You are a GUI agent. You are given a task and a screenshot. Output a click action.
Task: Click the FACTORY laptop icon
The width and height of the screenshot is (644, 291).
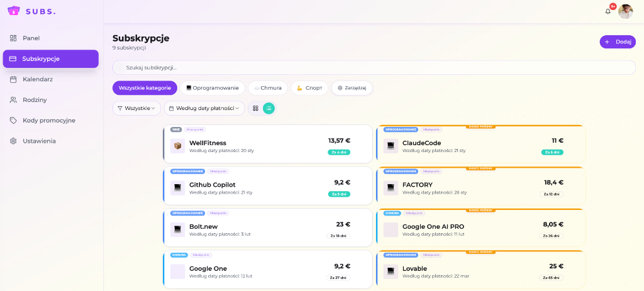point(391,188)
